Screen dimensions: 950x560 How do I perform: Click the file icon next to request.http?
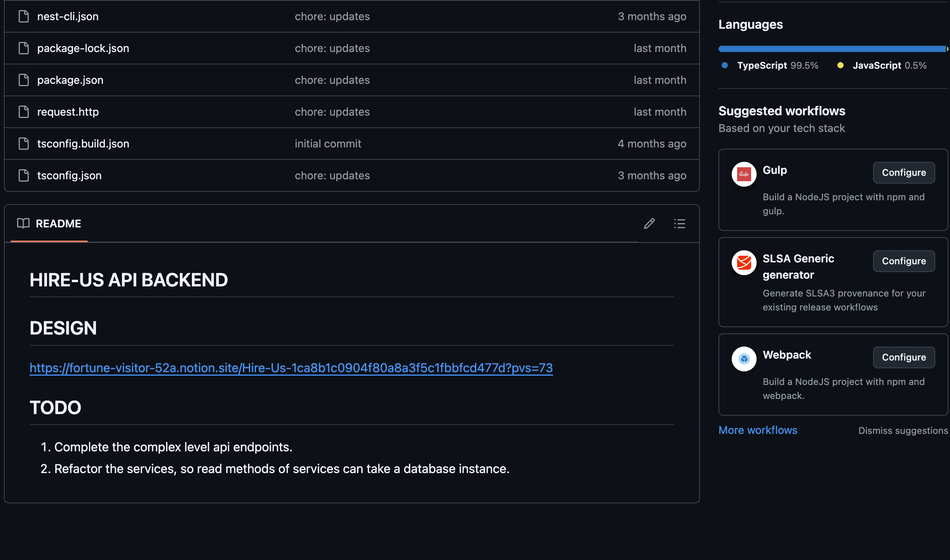pos(24,112)
